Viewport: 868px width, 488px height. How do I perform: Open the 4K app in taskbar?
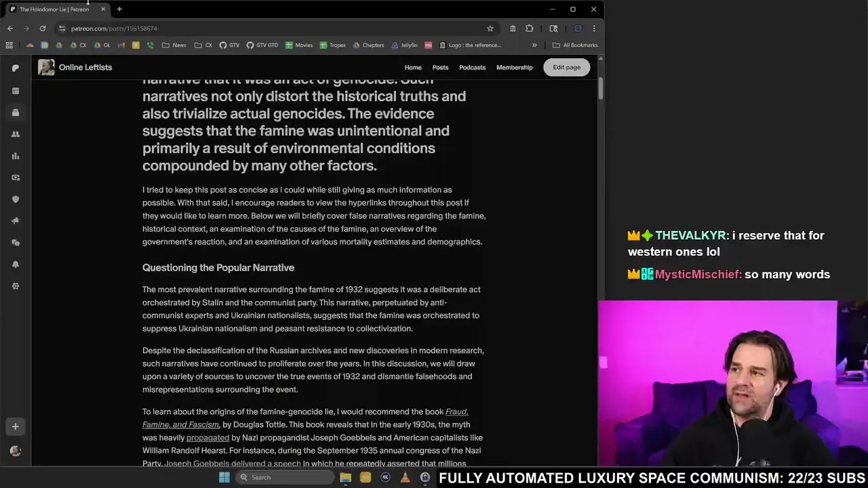click(x=385, y=477)
